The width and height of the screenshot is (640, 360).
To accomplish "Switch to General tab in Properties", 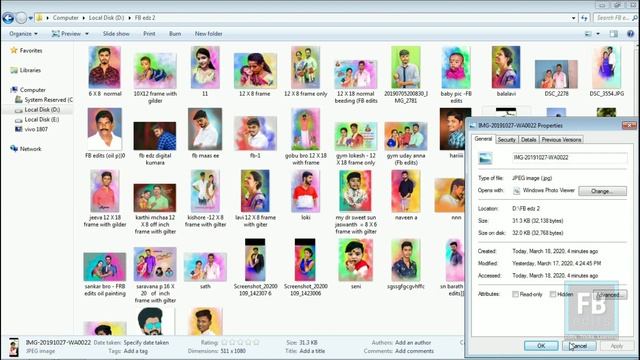I will click(x=484, y=139).
